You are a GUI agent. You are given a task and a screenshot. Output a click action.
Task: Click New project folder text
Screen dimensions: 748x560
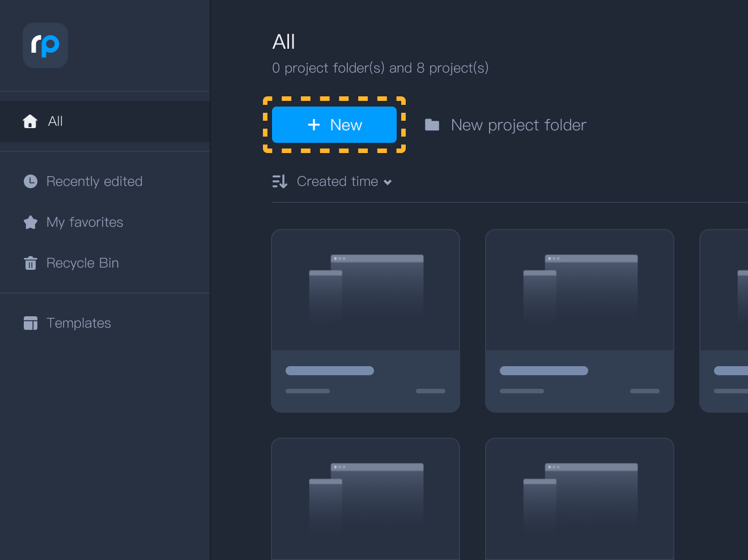click(x=518, y=125)
